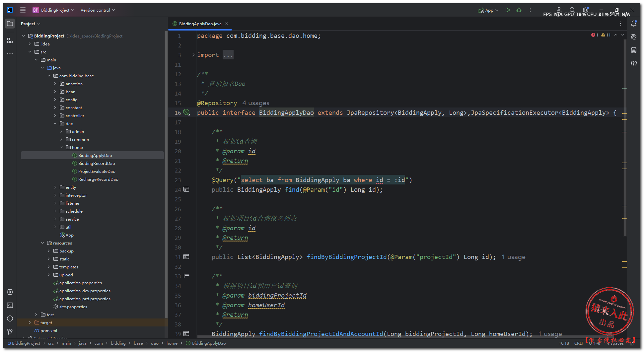Collapse the dao package folder
The image size is (644, 352).
pyautogui.click(x=55, y=124)
